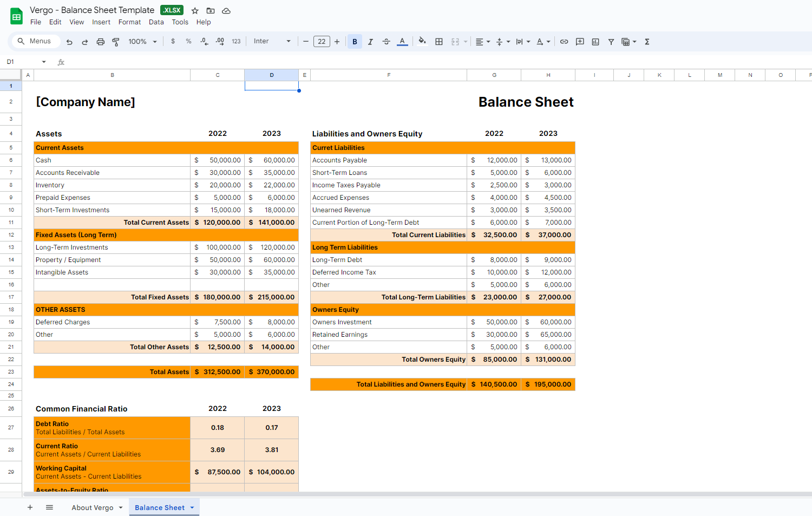The height and width of the screenshot is (516, 812).
Task: Decrease decimal places
Action: pyautogui.click(x=204, y=41)
